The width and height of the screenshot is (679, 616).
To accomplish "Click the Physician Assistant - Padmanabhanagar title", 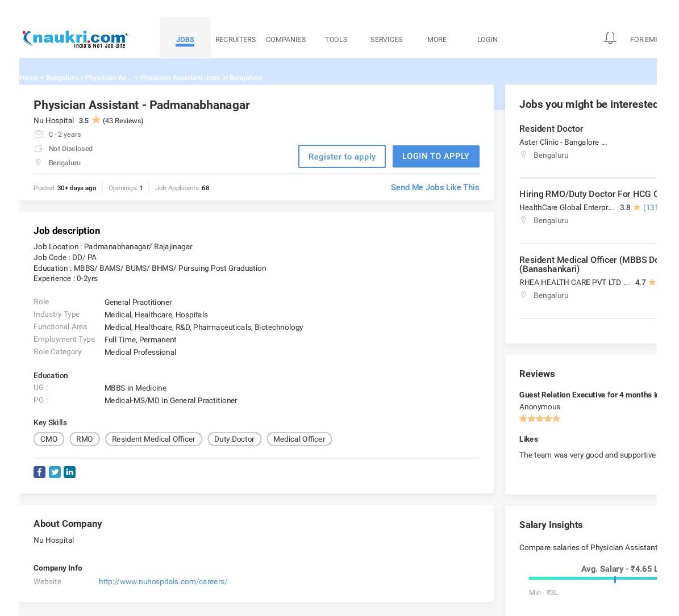I will pos(141,105).
